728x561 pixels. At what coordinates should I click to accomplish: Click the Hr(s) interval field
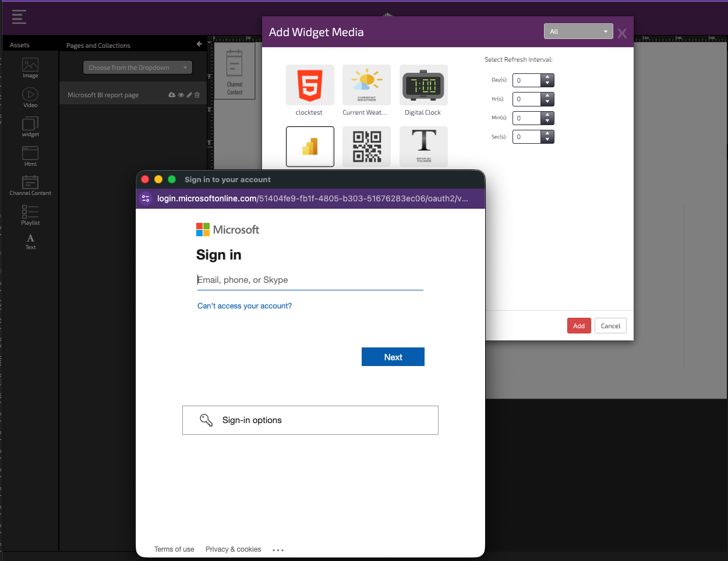click(527, 99)
